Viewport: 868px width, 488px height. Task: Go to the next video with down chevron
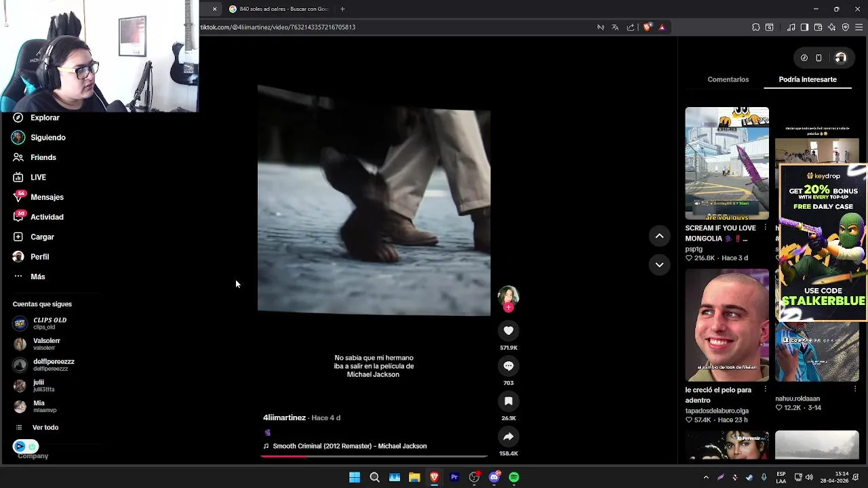click(659, 265)
